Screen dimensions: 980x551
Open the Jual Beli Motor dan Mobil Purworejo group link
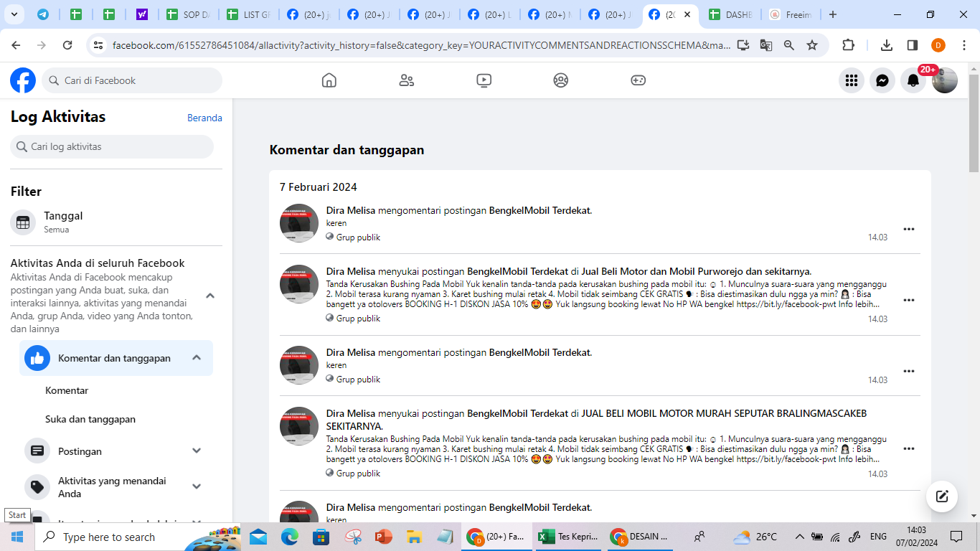[696, 271]
